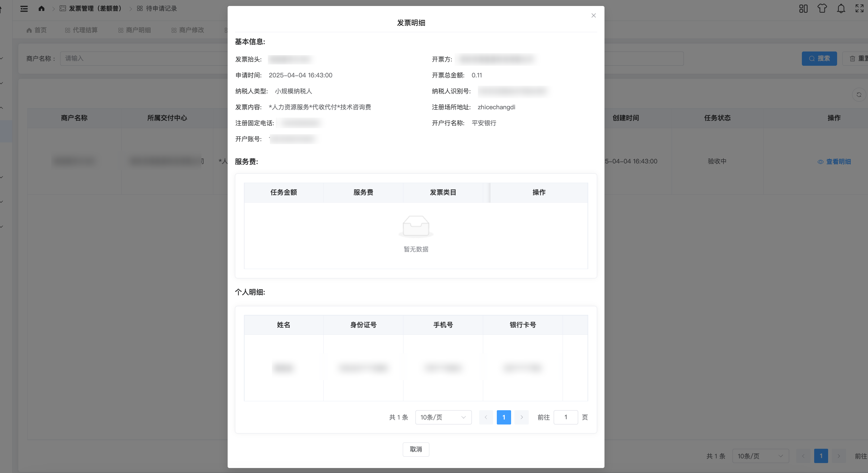Image resolution: width=868 pixels, height=473 pixels.
Task: Open the layout grid icon in header
Action: [x=803, y=8]
